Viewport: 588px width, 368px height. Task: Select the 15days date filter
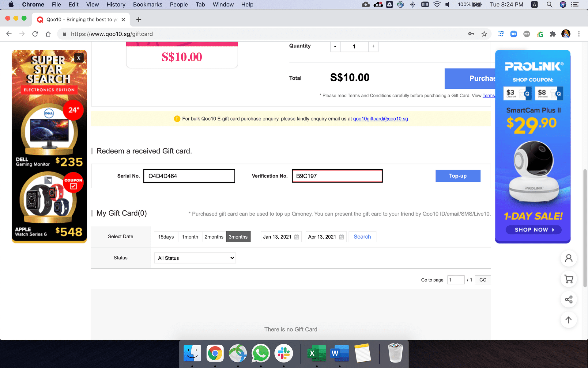point(166,237)
